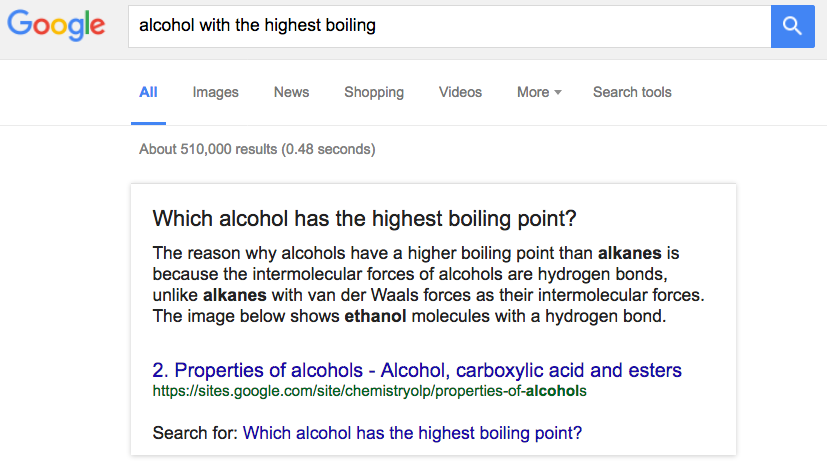The image size is (827, 468).
Task: Click bold alkanes on the snippet's first line
Action: pos(631,252)
